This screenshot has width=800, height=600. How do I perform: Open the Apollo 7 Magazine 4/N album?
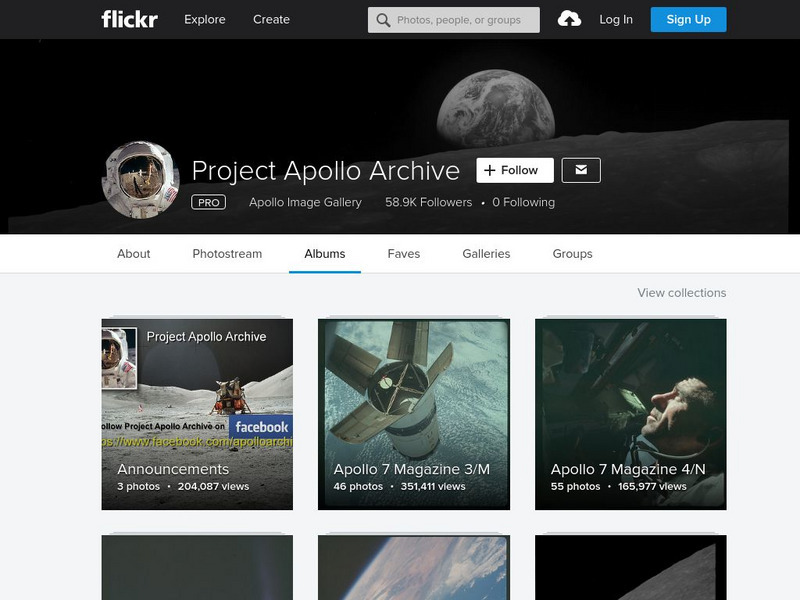coord(631,414)
